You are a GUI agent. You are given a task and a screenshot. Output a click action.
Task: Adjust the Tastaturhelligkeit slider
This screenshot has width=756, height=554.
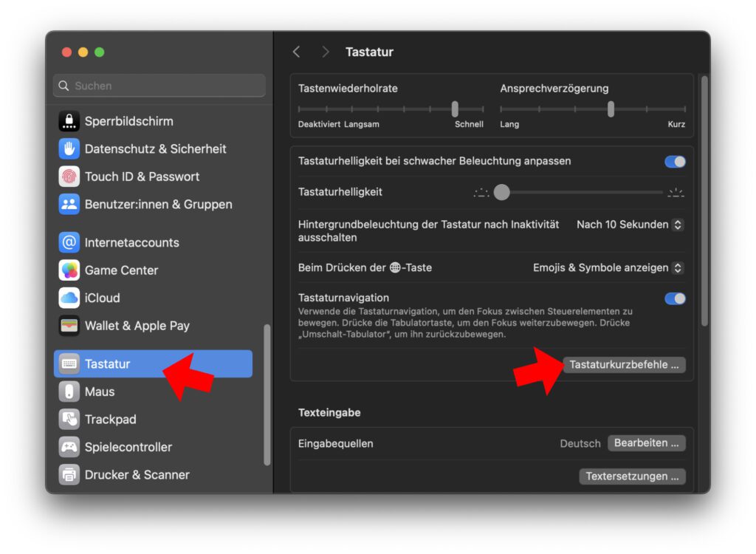[x=503, y=192]
